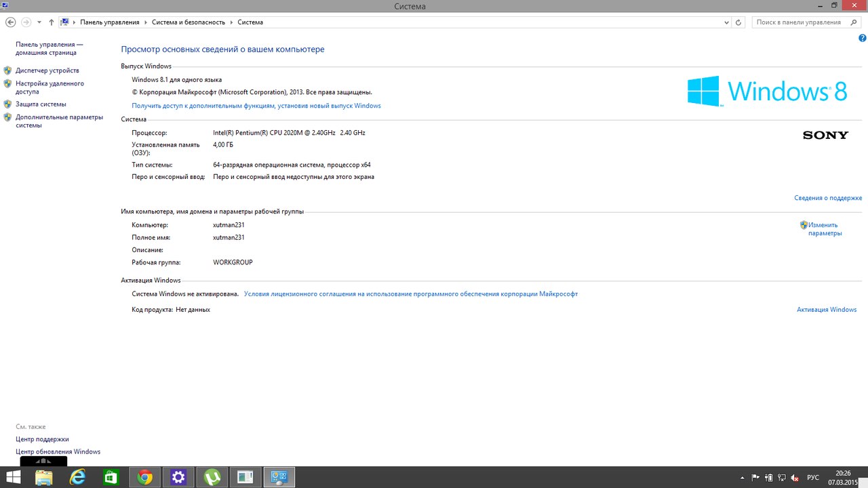Click the muted volume tray icon
This screenshot has width=868, height=488.
[x=794, y=477]
